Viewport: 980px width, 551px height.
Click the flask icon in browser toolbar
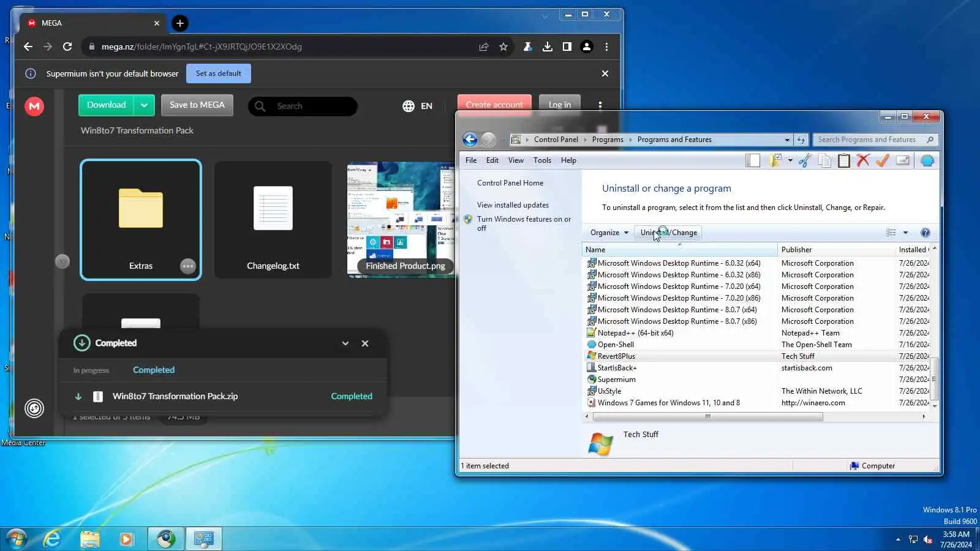[527, 47]
